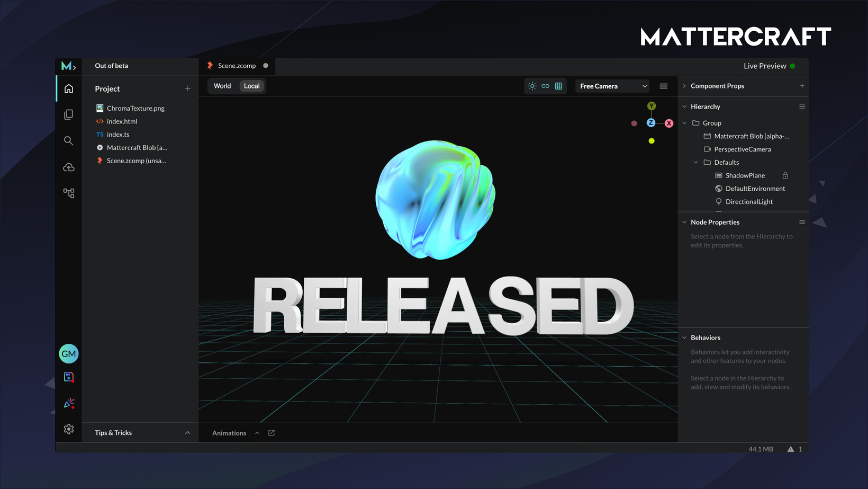
Task: Click the Animations label
Action: (229, 433)
